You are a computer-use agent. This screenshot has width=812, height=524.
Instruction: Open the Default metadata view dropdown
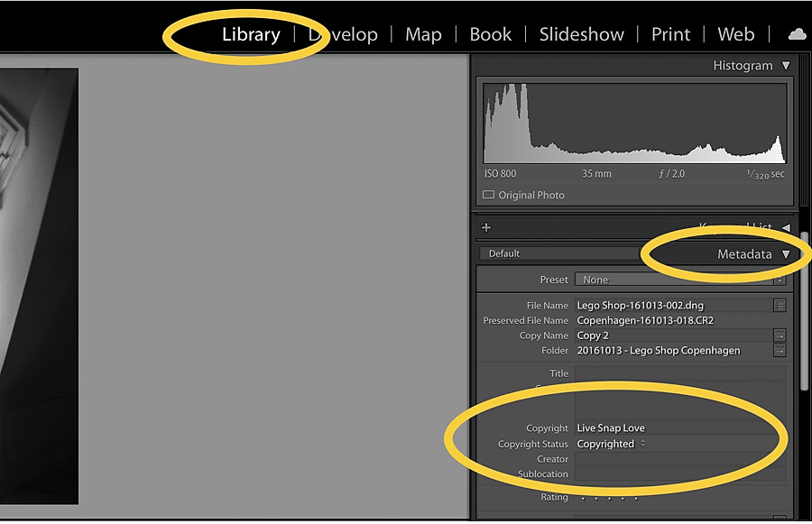tap(559, 253)
